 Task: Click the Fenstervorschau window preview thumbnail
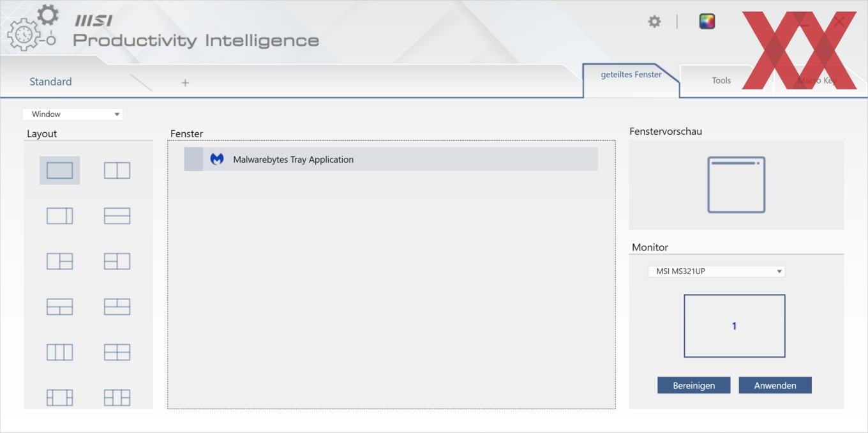[x=736, y=185]
